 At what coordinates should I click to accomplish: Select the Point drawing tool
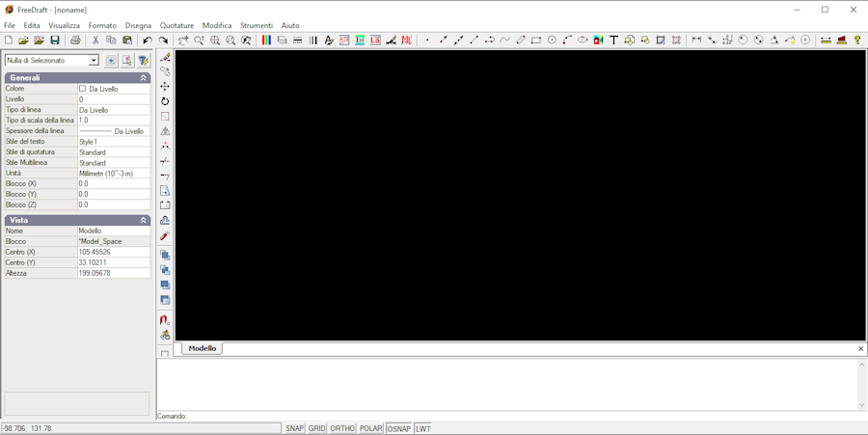(x=427, y=40)
